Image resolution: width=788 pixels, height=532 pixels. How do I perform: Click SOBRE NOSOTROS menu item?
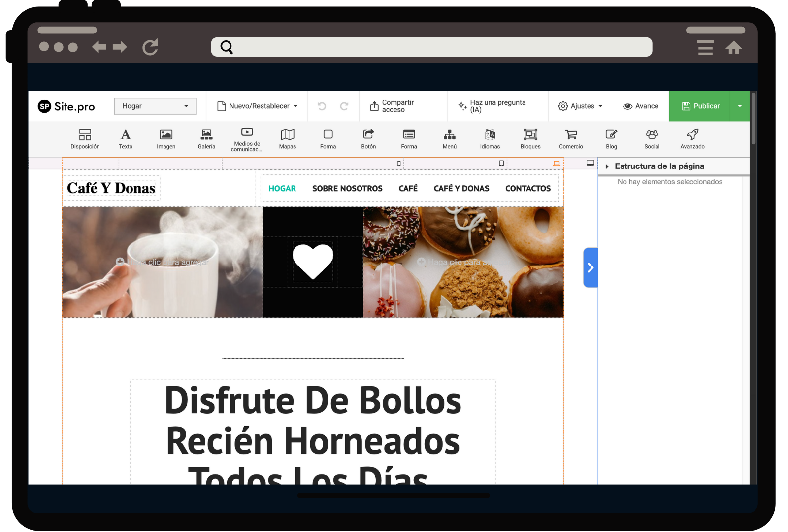point(347,189)
